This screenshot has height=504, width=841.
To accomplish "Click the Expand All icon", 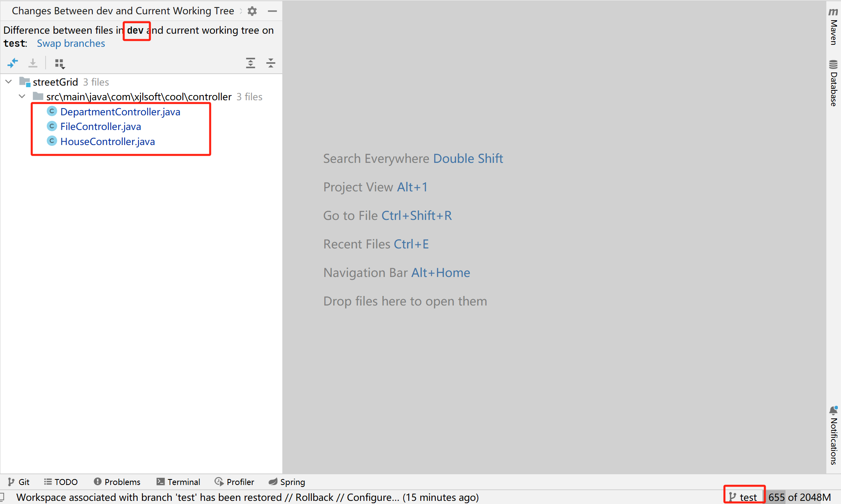I will click(x=251, y=63).
